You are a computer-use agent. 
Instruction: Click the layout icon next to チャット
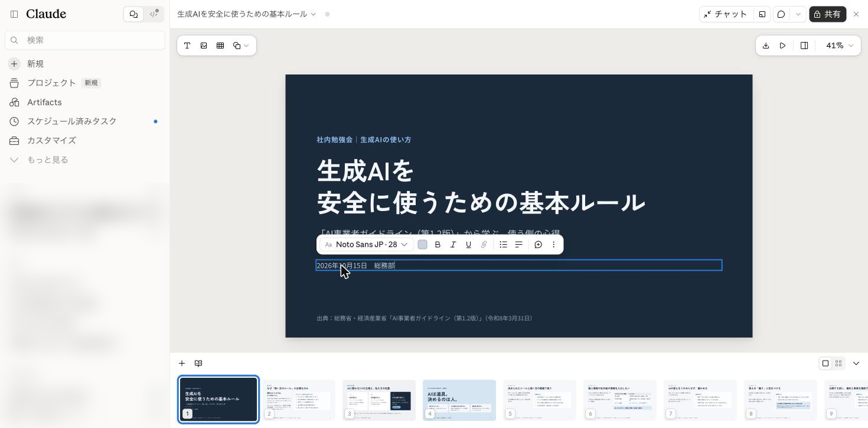[x=762, y=14]
